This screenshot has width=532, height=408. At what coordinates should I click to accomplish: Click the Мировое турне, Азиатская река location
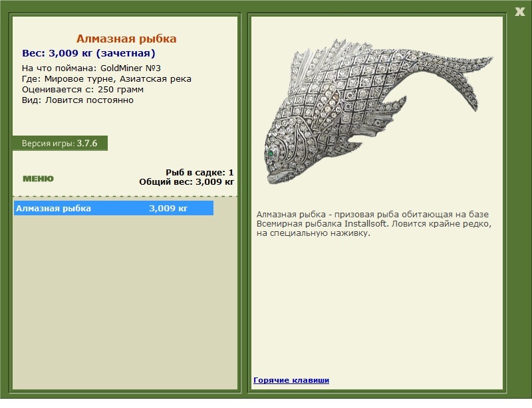(x=118, y=79)
